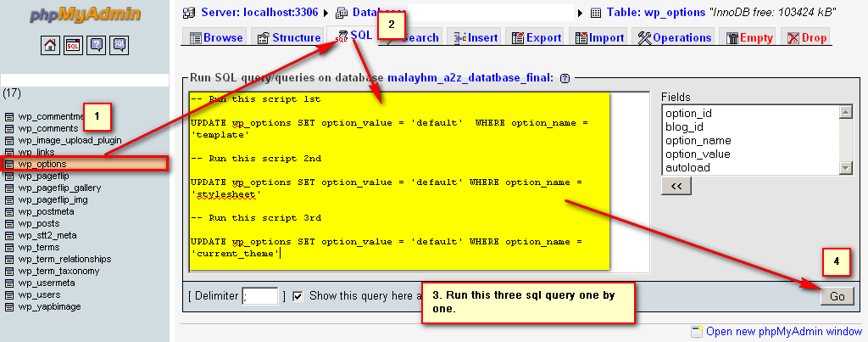Click Open new phpMyAdmin window link
This screenshot has height=342, width=868.
(784, 332)
